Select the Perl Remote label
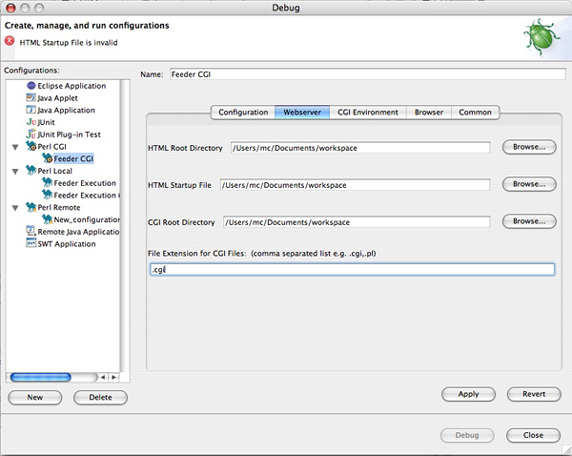572x456 pixels. (x=59, y=208)
